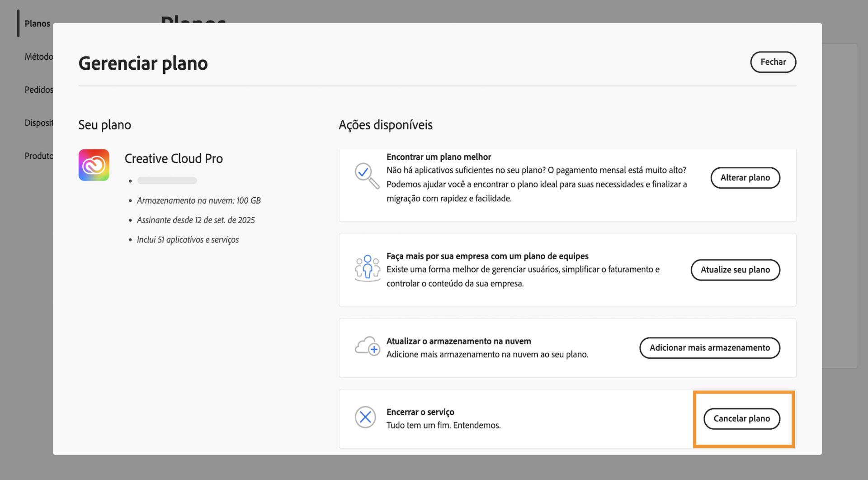Select Planos in the sidebar
This screenshot has width=868, height=480.
pos(37,24)
